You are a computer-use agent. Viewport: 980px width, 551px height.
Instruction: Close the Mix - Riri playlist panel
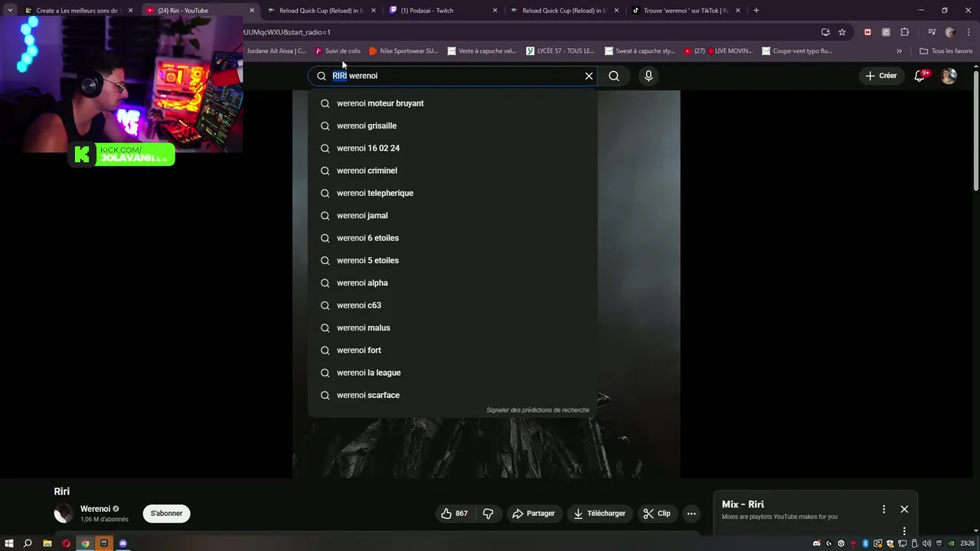(904, 509)
